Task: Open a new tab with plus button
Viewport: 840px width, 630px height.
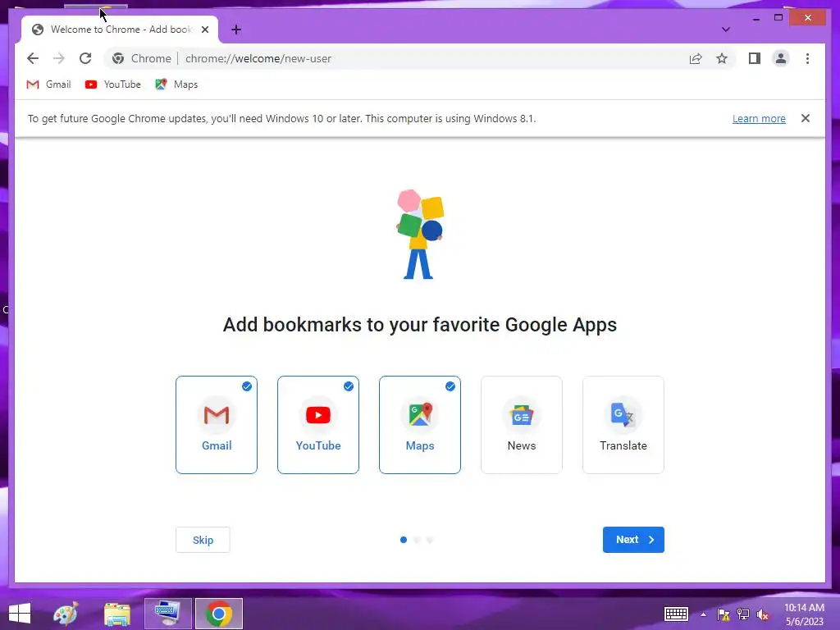Action: coord(236,30)
